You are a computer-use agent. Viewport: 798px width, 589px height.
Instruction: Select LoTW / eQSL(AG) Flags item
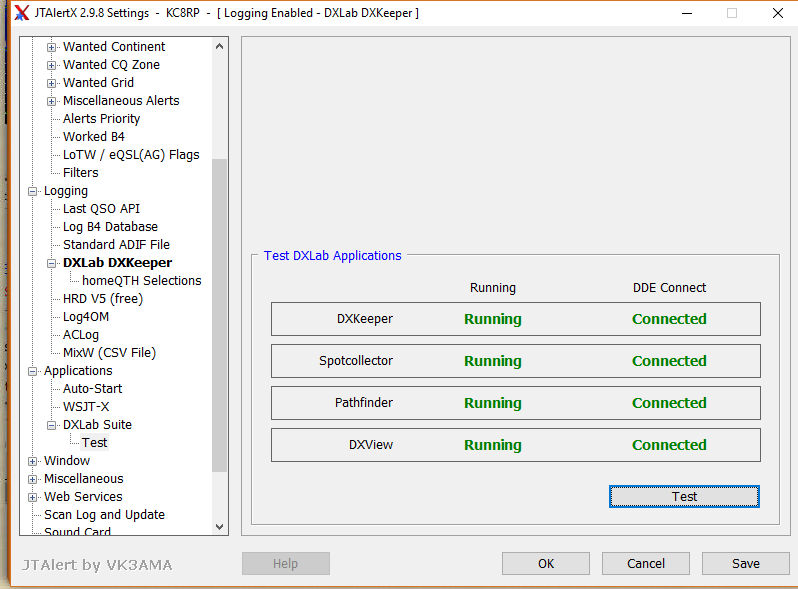130,155
